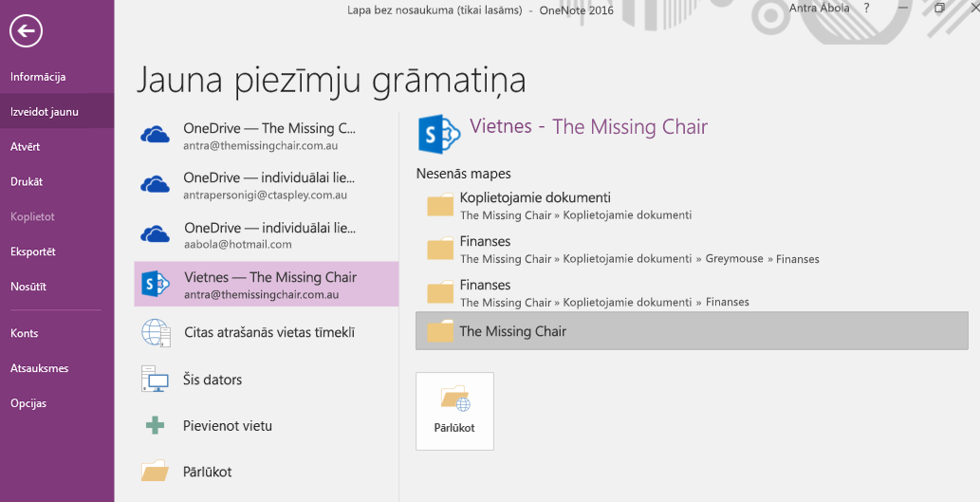The image size is (980, 502).
Task: Click the green plus icon Pievienot vietu
Action: tap(155, 426)
